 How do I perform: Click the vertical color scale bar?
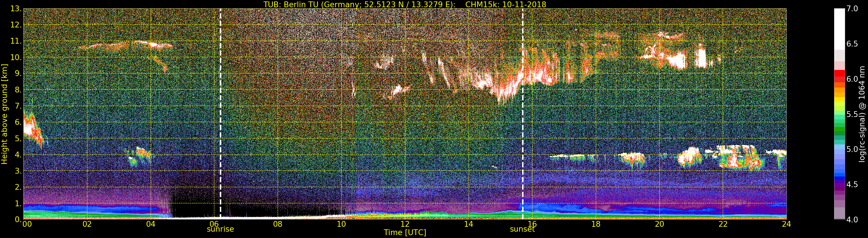839,114
